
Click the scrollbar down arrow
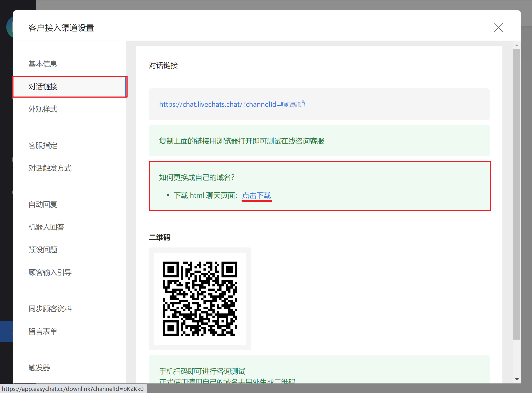pyautogui.click(x=517, y=379)
